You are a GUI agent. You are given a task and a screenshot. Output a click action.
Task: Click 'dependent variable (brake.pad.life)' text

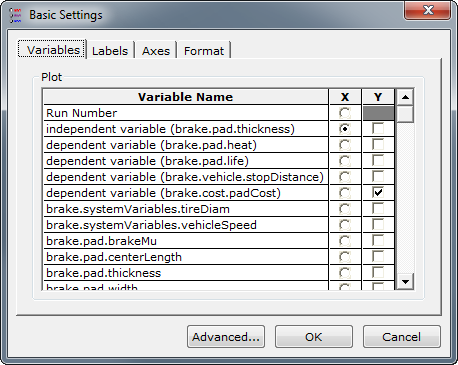(147, 161)
